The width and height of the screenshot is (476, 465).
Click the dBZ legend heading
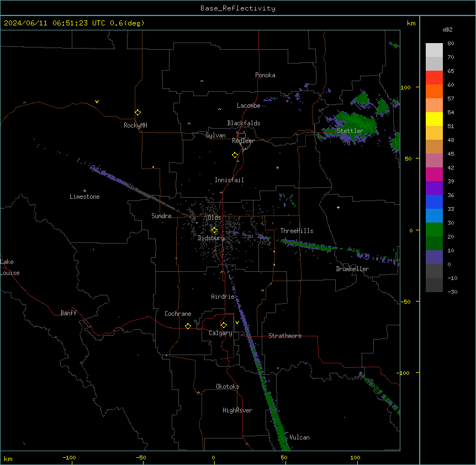click(x=447, y=29)
